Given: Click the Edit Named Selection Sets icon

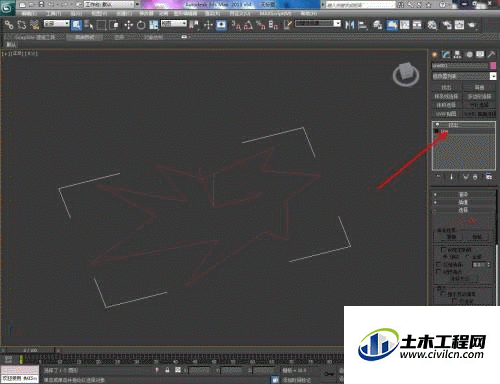Looking at the screenshot, I should tap(287, 25).
